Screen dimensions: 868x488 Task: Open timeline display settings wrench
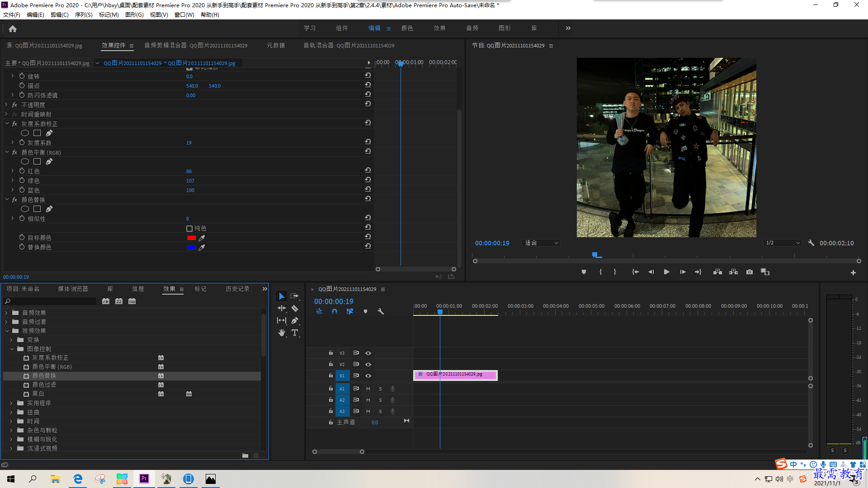(381, 311)
